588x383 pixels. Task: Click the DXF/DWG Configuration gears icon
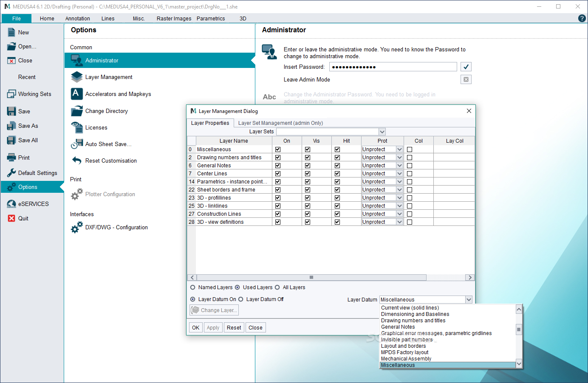coord(77,227)
